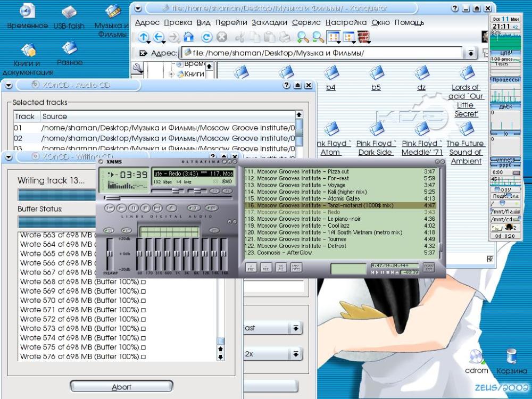This screenshot has width=532, height=399.
Task: Open The Future Sound of Ambient folder
Action: [466, 144]
